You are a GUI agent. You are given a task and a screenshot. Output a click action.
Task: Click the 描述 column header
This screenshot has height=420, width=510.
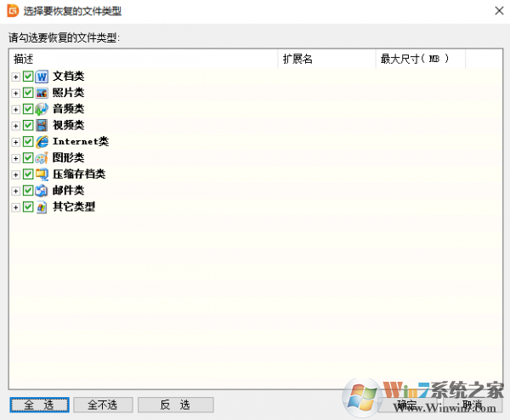point(144,59)
